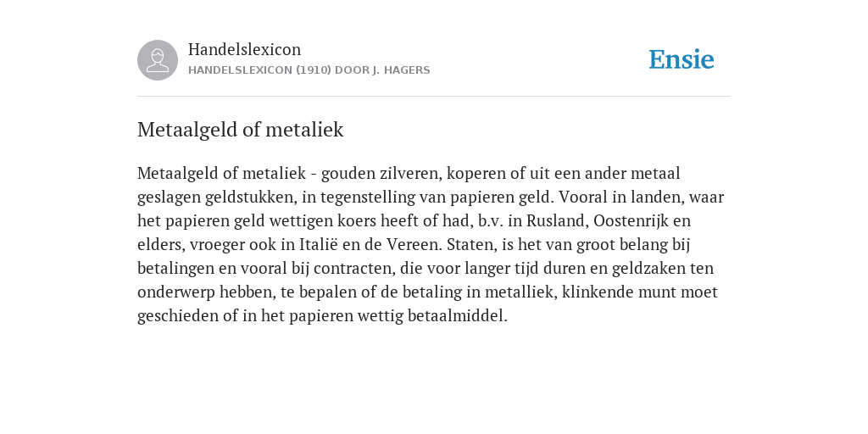
Task: Click the horizontal divider below the header
Action: tap(434, 97)
